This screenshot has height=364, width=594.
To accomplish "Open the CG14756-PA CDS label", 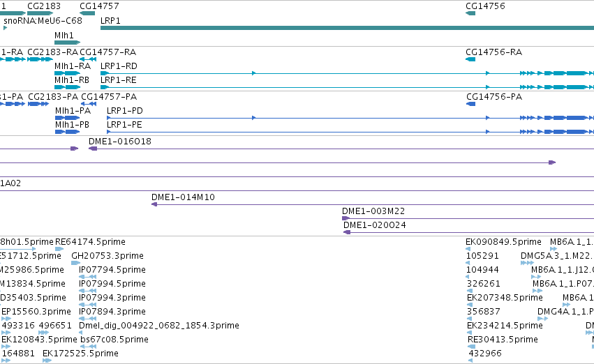I will [494, 96].
